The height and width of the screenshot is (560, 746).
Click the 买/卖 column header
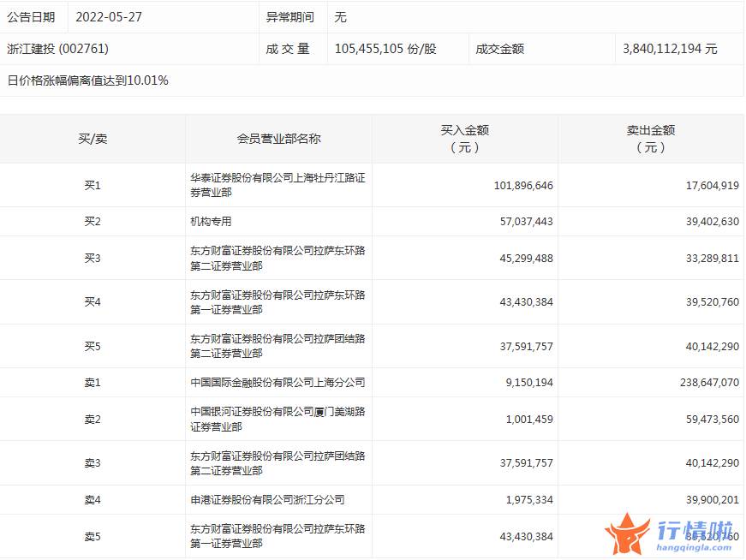(x=93, y=139)
